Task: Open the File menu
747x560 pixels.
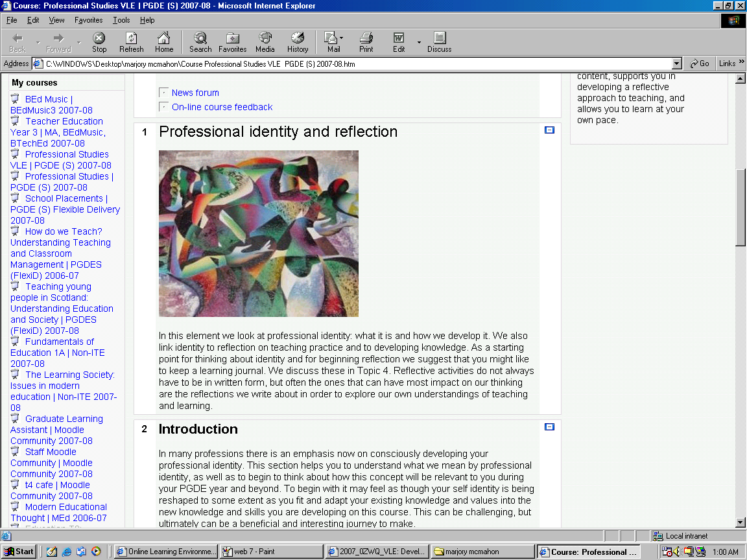Action: click(x=12, y=20)
